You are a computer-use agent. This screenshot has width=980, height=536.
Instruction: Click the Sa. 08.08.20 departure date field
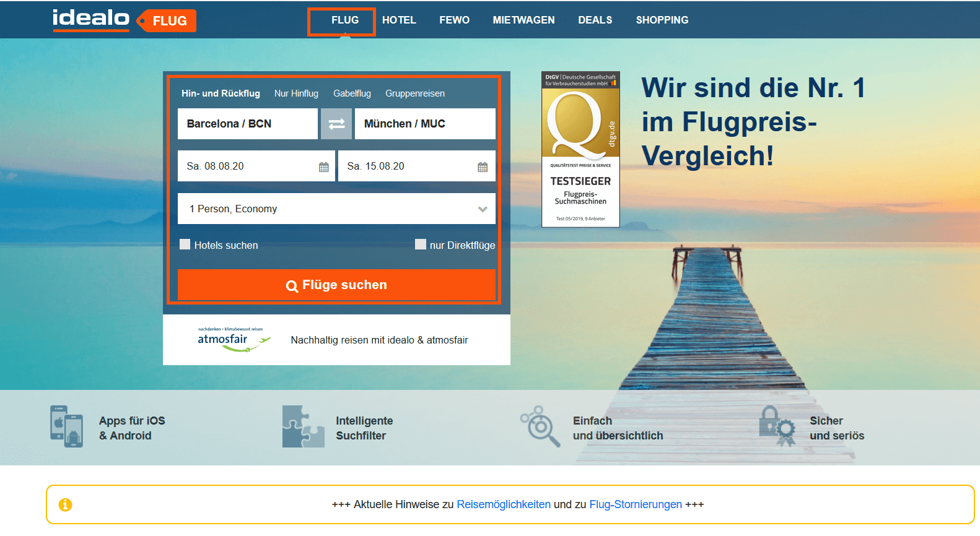coord(256,166)
